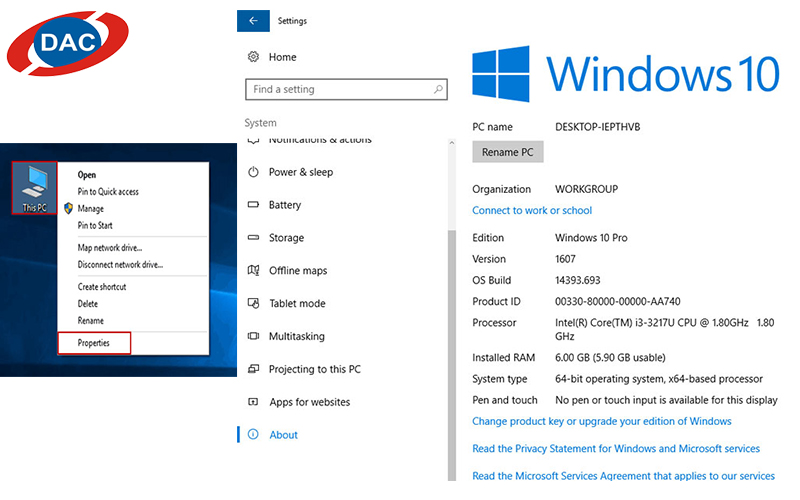
Task: Select Disconnect network drive...
Action: (x=120, y=264)
